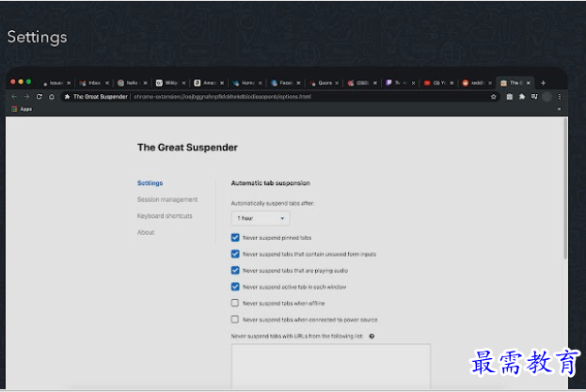Close the Amazon tab
The image size is (586, 392).
[222, 83]
